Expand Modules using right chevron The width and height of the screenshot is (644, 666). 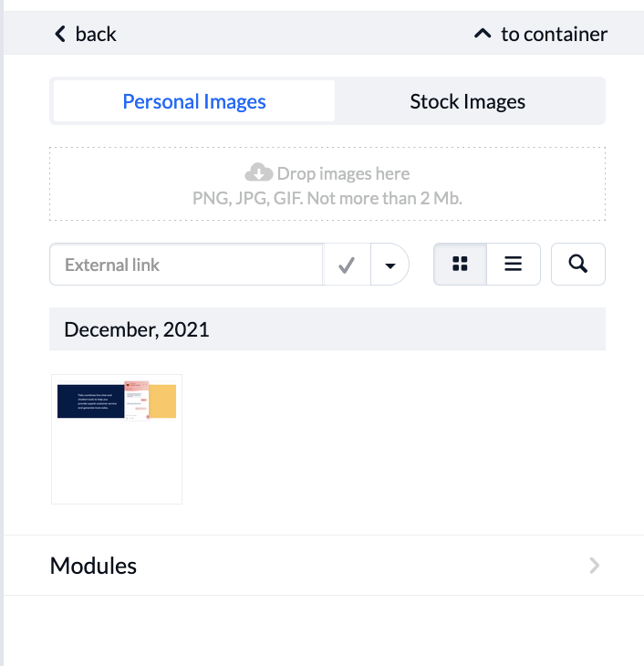595,566
